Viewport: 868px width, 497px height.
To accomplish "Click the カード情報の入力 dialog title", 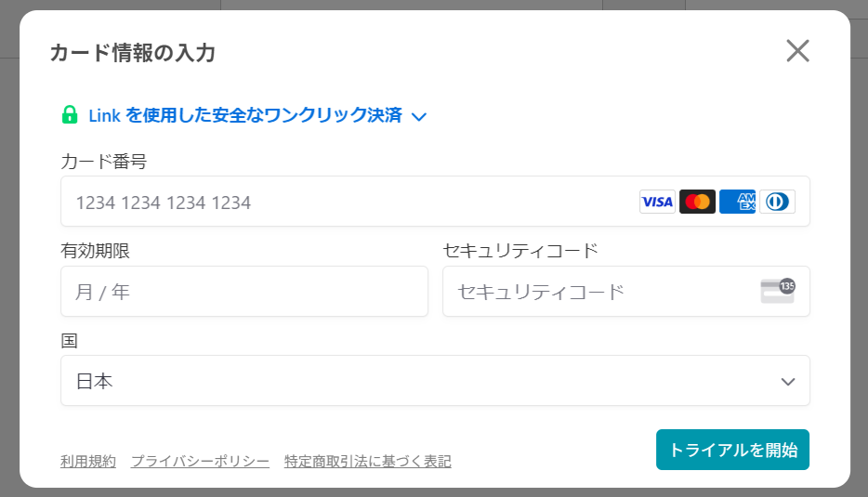I will click(132, 53).
